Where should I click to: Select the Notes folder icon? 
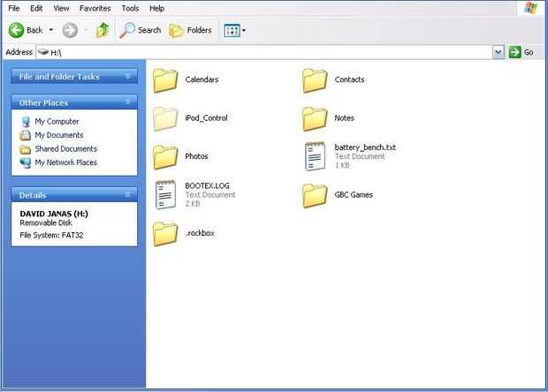(315, 118)
